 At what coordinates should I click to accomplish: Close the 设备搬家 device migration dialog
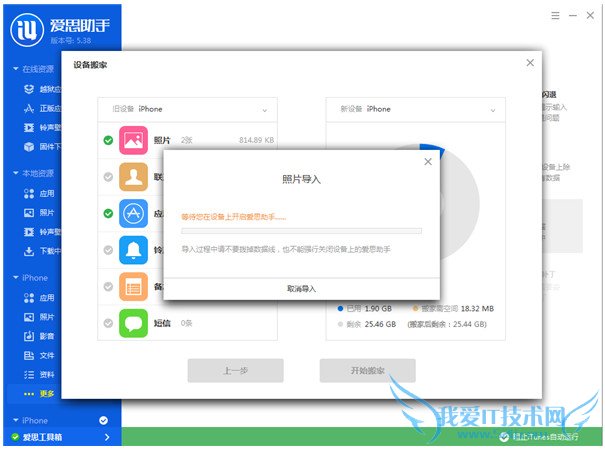pyautogui.click(x=530, y=62)
